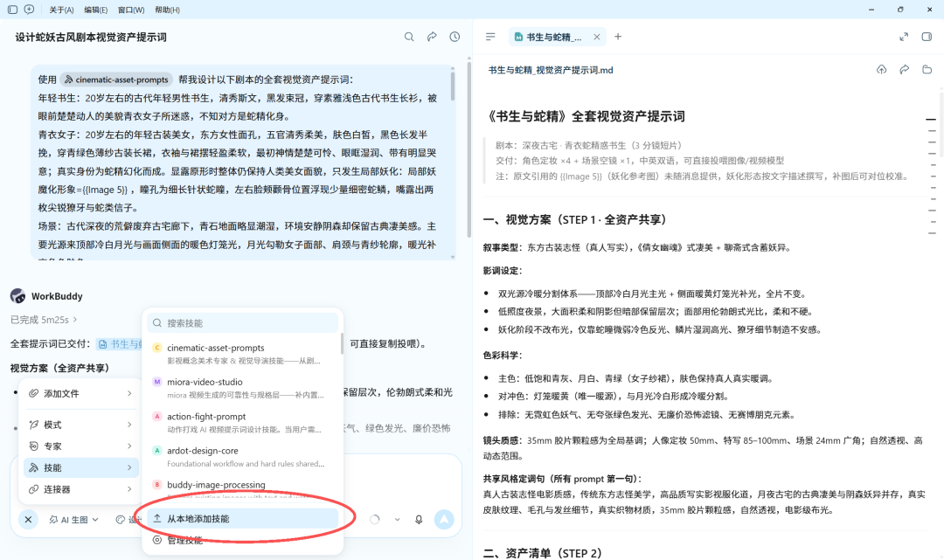Click the file name 书生与蛇精_视觉资产提示词.md
This screenshot has height=560, width=944.
coord(551,71)
